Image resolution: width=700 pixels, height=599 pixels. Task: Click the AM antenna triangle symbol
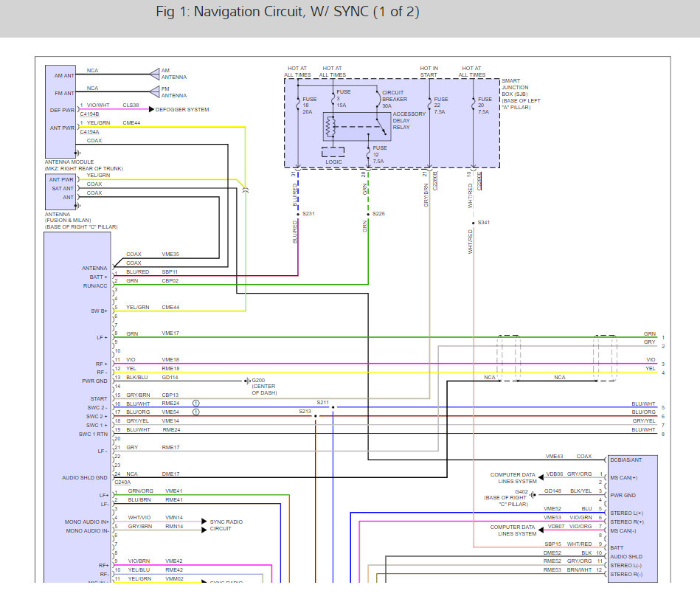pyautogui.click(x=154, y=74)
